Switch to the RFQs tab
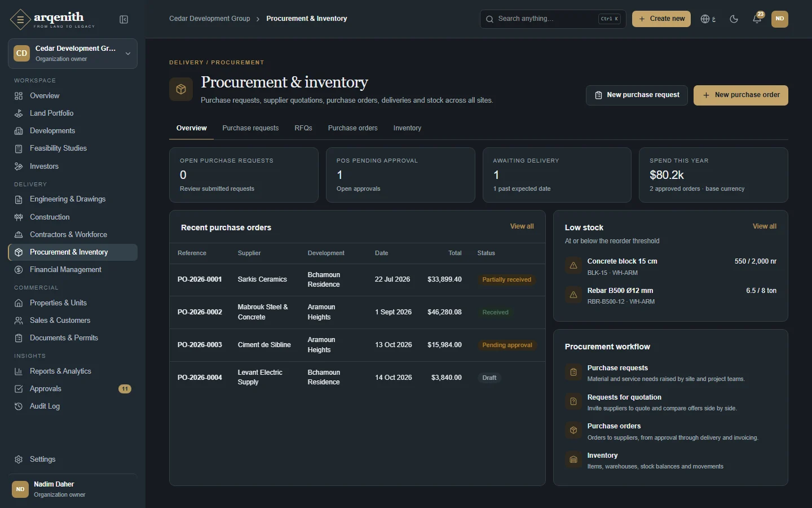This screenshot has height=508, width=812. (x=303, y=128)
